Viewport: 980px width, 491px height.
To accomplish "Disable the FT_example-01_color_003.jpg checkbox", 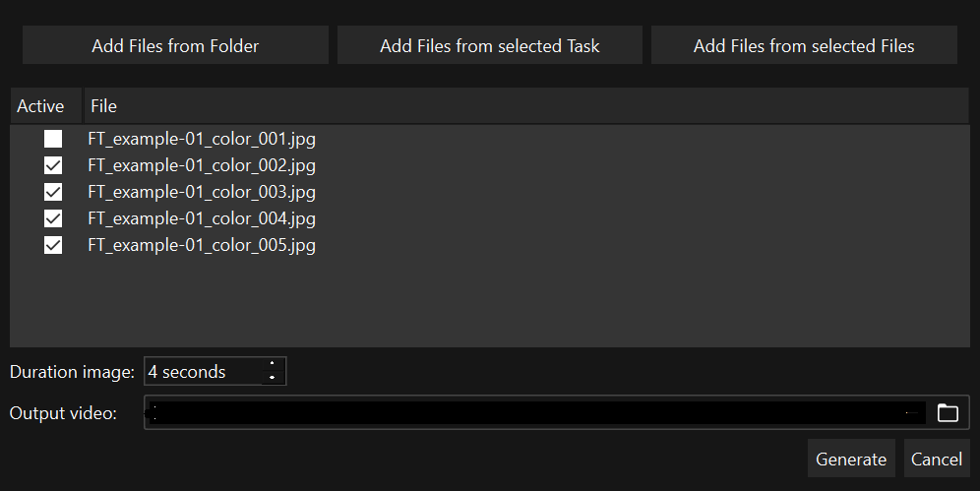I will [53, 192].
